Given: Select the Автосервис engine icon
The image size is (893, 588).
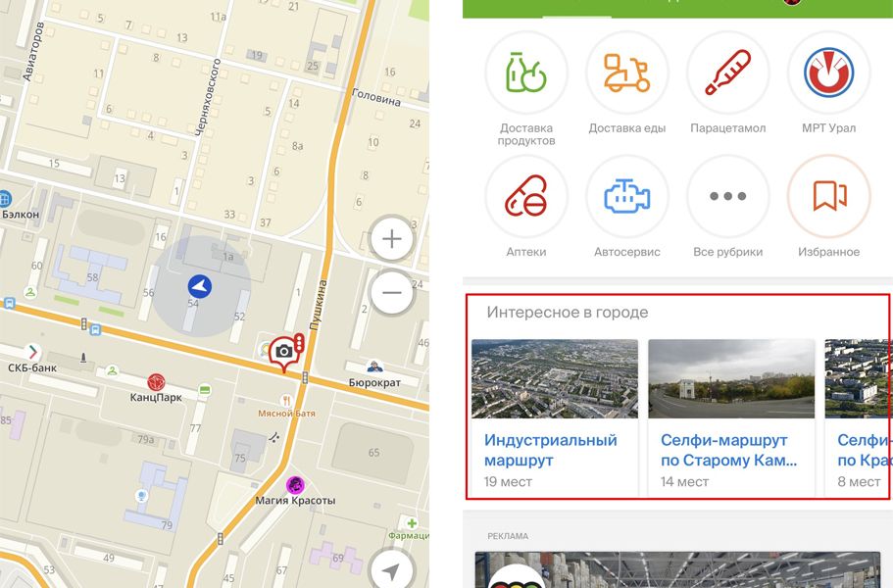Looking at the screenshot, I should pos(627,196).
